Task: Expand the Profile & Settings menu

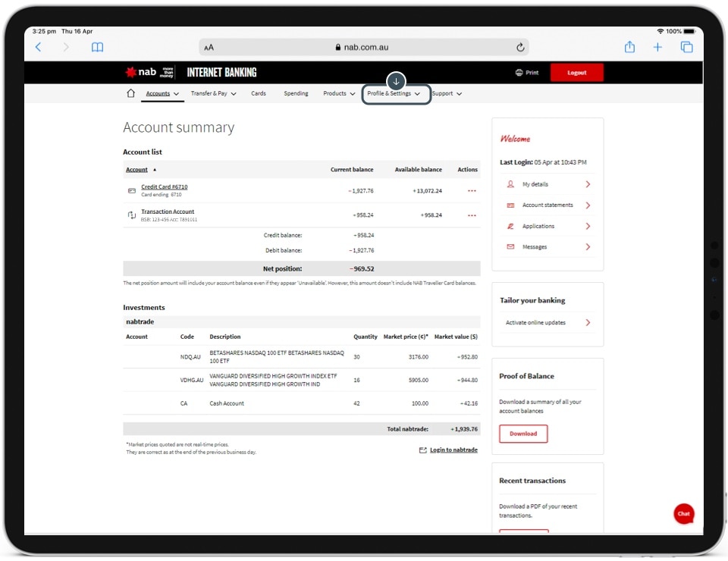Action: click(394, 94)
